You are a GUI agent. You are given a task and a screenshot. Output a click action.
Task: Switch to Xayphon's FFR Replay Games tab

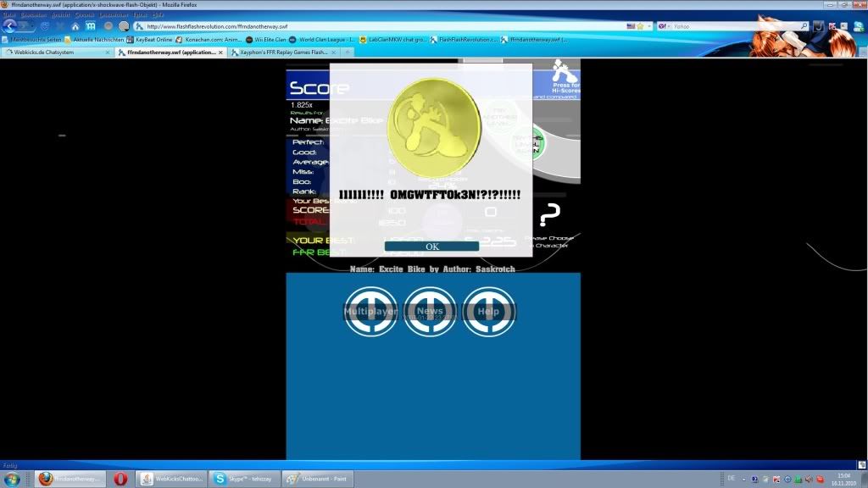tap(280, 52)
